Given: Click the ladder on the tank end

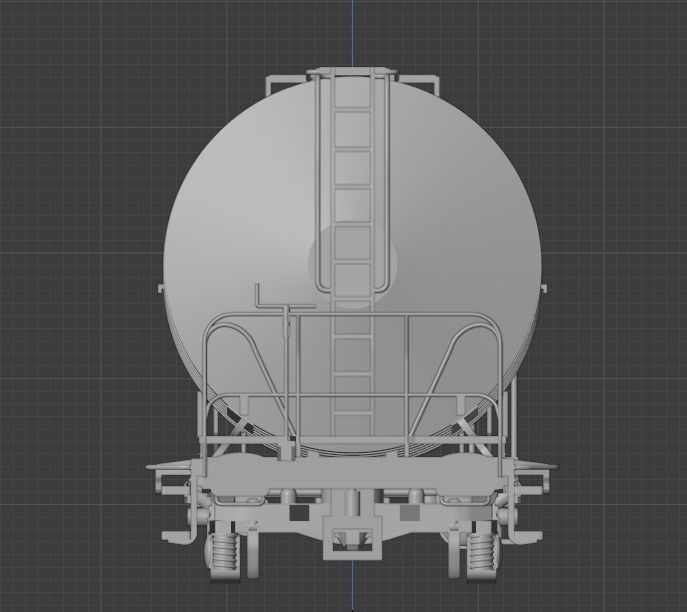Looking at the screenshot, I should [353, 254].
